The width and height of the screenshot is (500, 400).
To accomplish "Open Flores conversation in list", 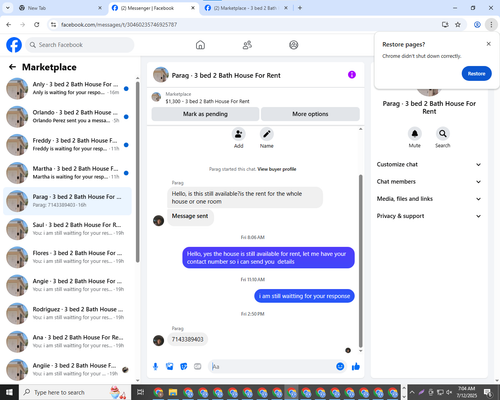I will [68, 257].
